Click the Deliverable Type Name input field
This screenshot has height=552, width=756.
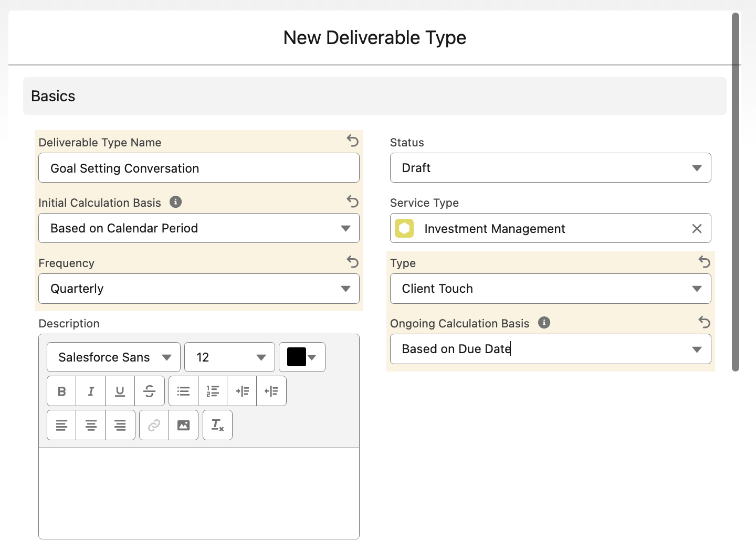pos(199,168)
